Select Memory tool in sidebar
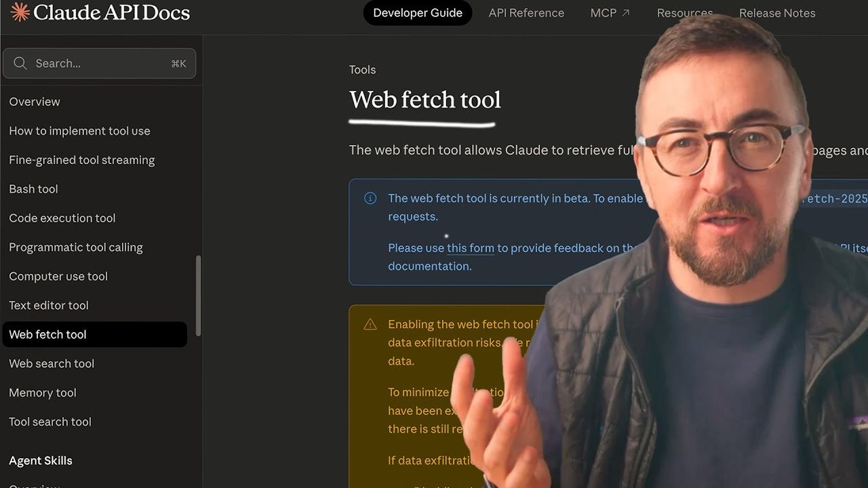 [x=43, y=393]
